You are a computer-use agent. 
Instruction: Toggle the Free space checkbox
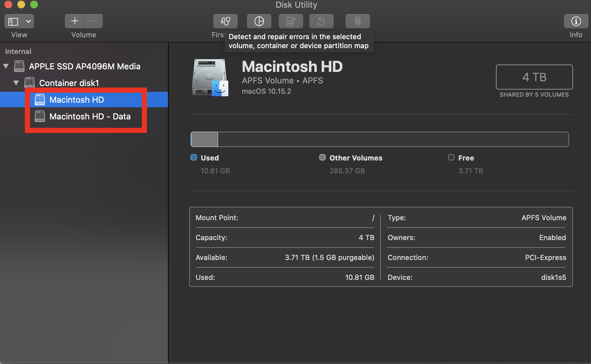pyautogui.click(x=451, y=157)
